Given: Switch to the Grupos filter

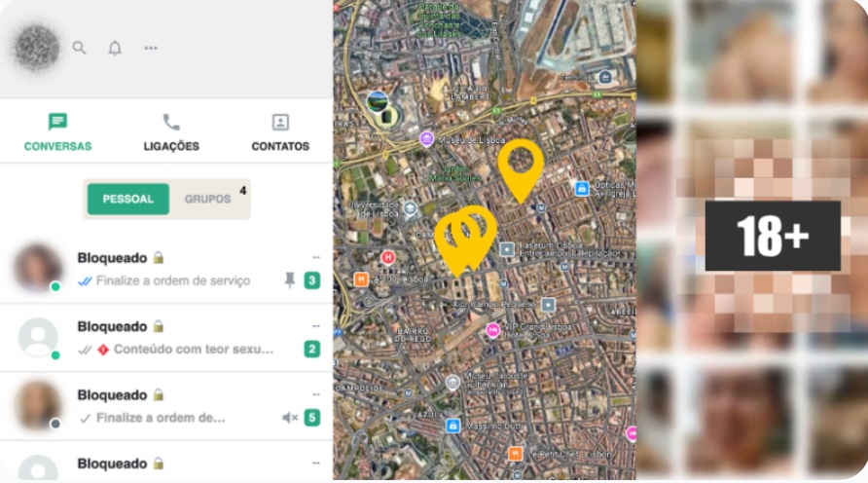Looking at the screenshot, I should 208,199.
